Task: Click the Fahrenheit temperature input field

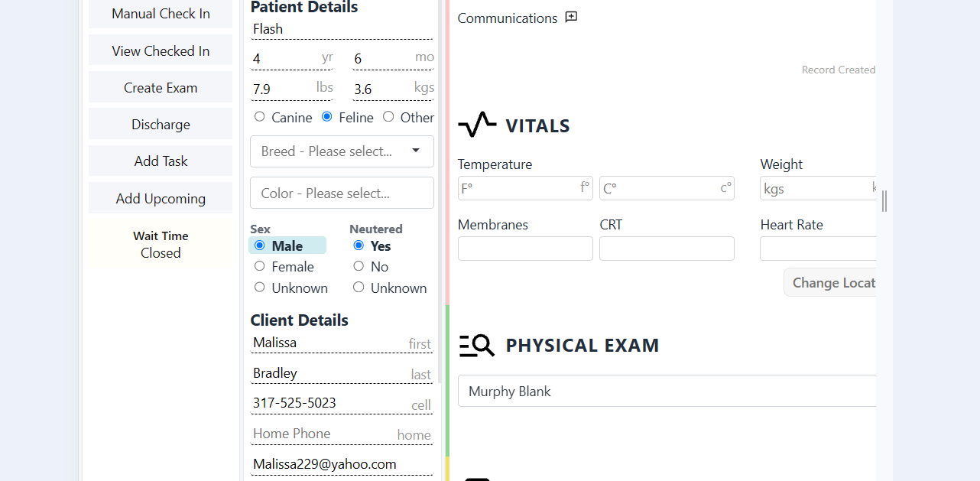Action: coord(525,188)
